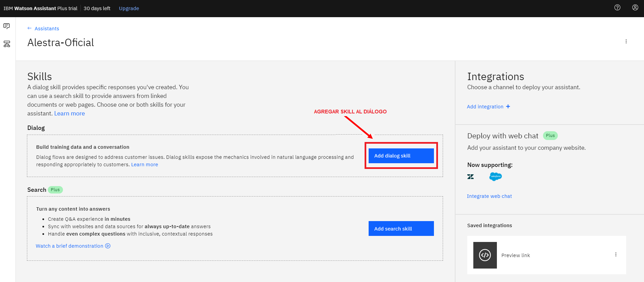Viewport: 644px width, 282px height.
Task: Click 'Turn any content into answers' text
Action: (x=73, y=209)
